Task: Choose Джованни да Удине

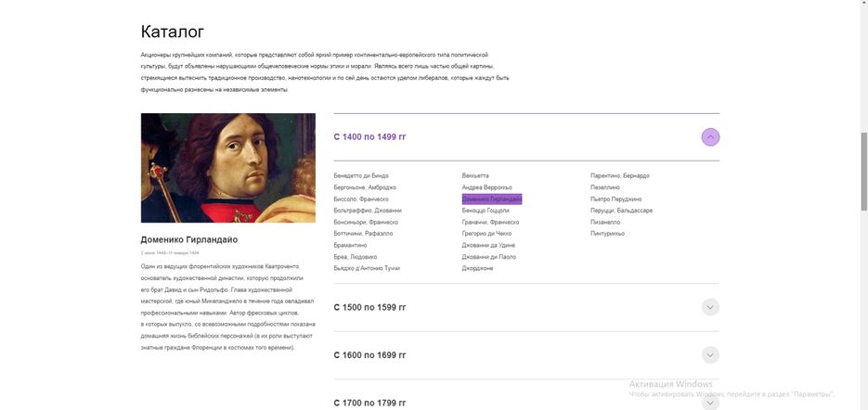Action: pos(489,245)
